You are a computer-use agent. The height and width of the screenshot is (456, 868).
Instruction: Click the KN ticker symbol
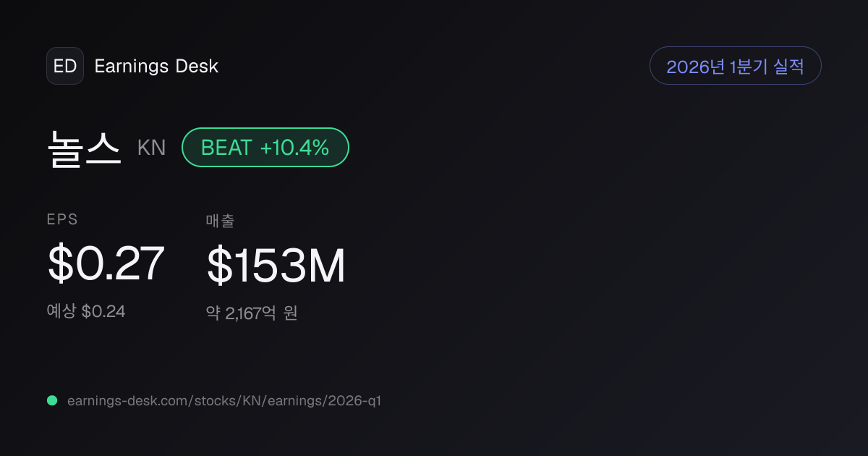(152, 148)
